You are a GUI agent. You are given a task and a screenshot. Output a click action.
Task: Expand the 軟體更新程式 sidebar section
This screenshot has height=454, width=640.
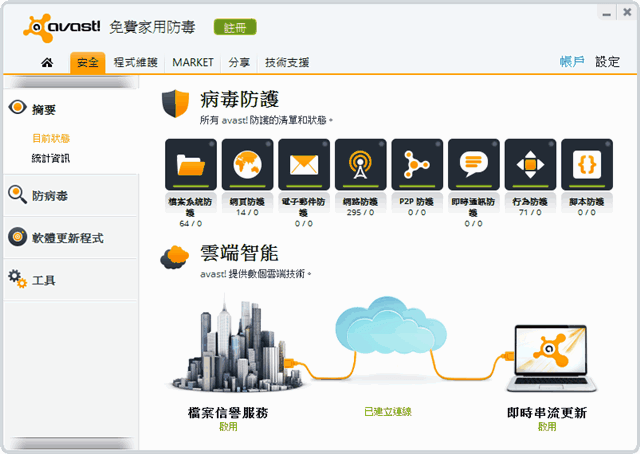point(71,238)
